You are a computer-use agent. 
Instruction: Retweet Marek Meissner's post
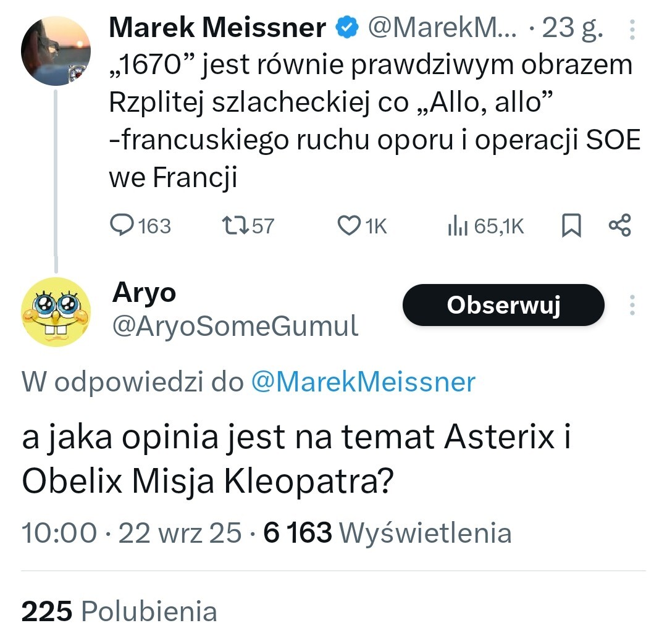point(234,227)
